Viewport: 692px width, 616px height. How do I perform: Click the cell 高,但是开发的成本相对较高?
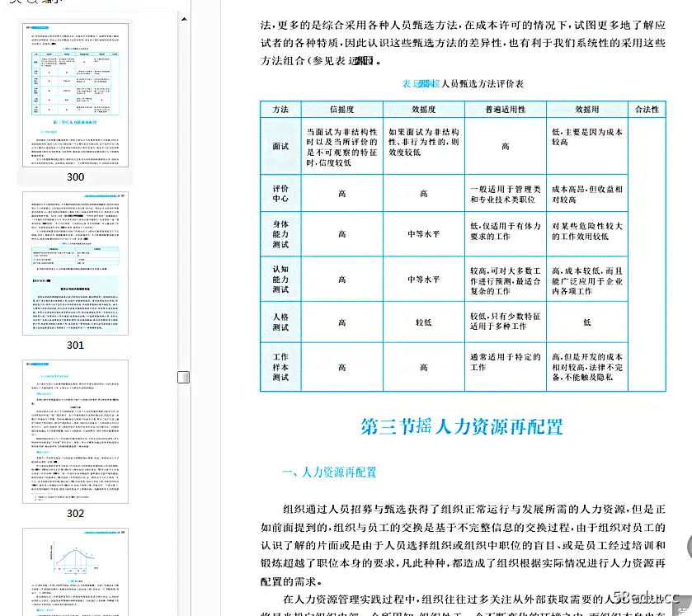587,367
